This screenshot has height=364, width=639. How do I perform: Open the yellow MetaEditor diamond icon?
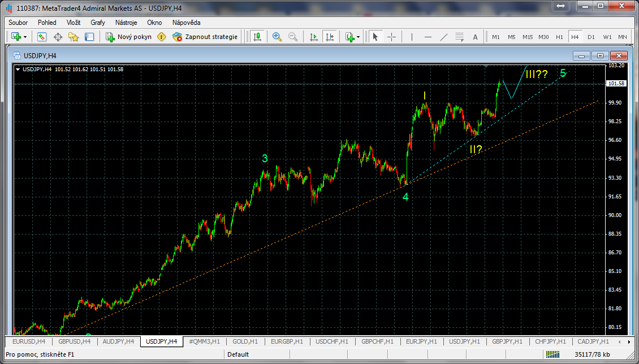pos(162,37)
